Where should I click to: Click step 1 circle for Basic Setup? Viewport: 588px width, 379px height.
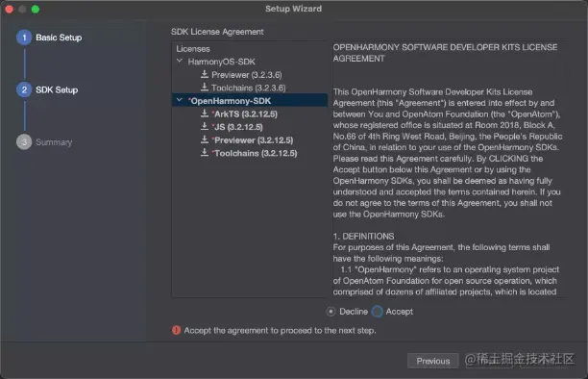[x=24, y=38]
